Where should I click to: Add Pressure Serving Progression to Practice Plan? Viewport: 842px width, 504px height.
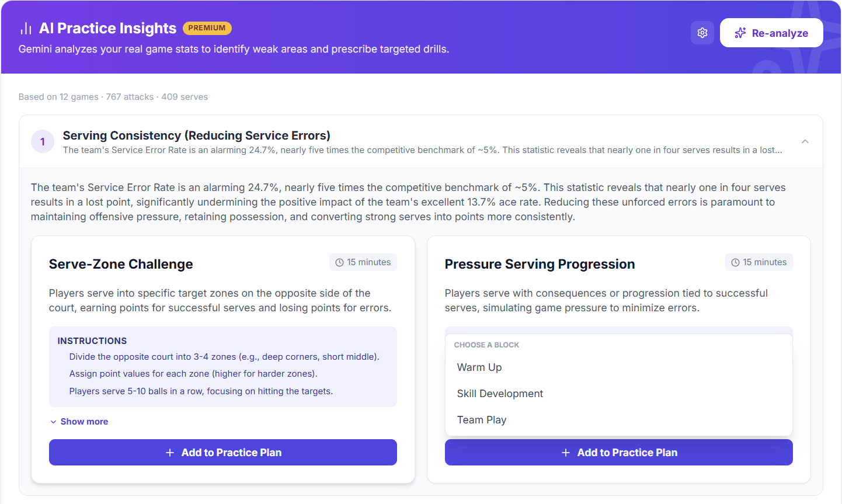618,452
